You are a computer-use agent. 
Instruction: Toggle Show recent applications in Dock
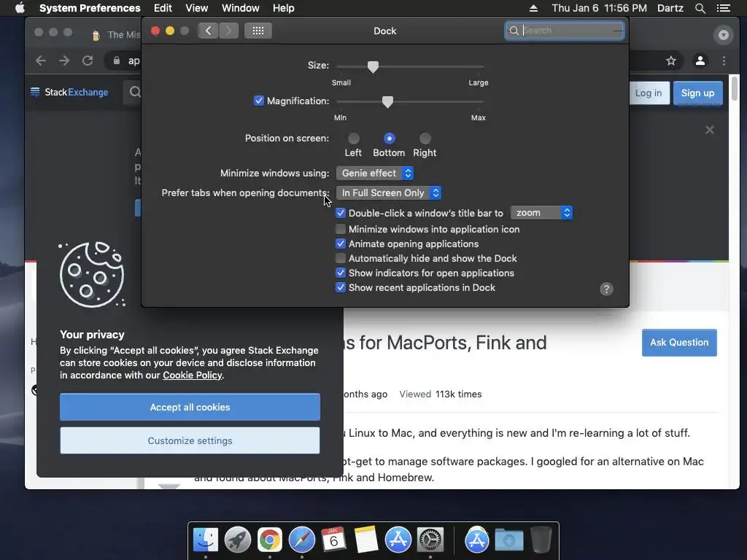pos(340,287)
